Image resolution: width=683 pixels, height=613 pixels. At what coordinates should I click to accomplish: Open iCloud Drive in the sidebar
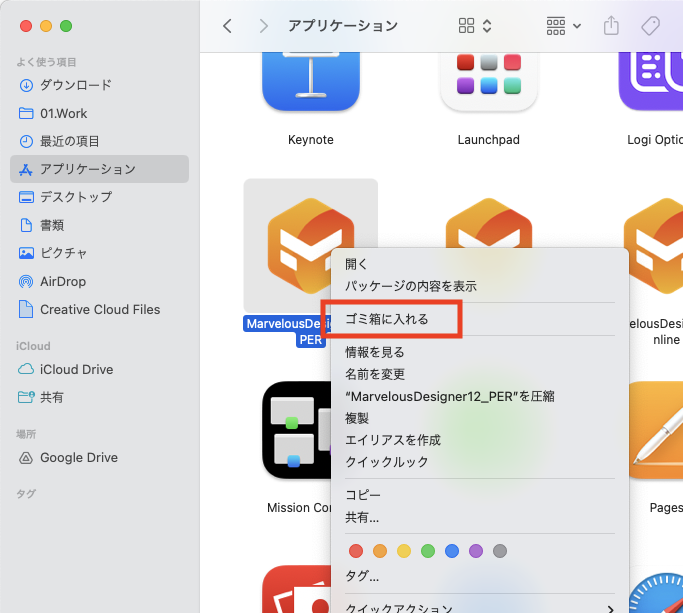click(x=99, y=369)
